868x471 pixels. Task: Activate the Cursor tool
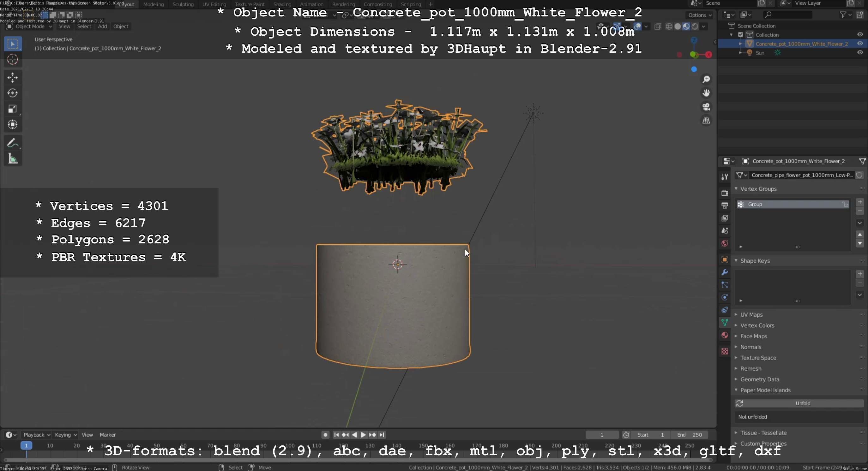[13, 60]
